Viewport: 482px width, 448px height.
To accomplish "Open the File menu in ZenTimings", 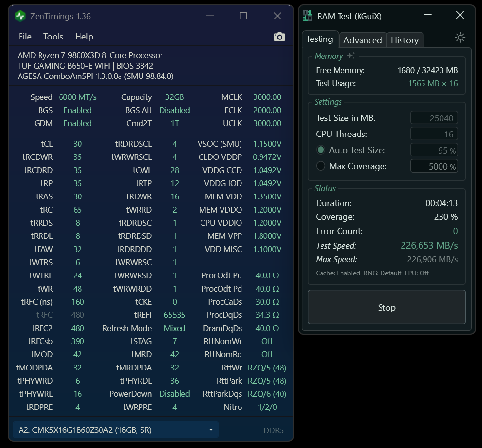I will click(25, 37).
